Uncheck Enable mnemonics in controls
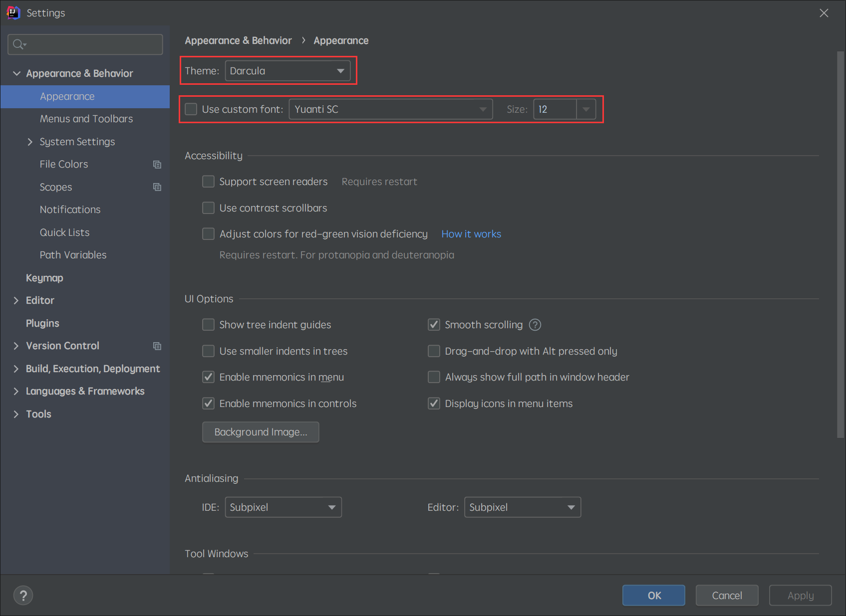The image size is (846, 616). (x=208, y=404)
